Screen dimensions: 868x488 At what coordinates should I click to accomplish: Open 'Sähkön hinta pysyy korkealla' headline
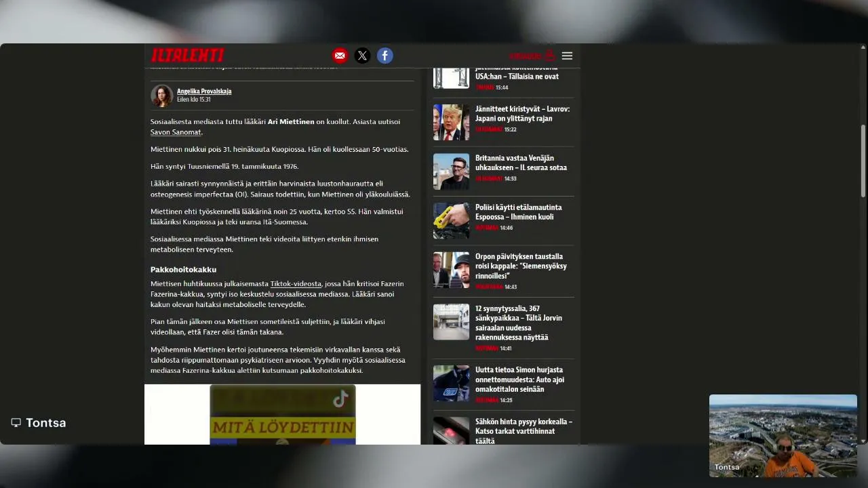524,431
